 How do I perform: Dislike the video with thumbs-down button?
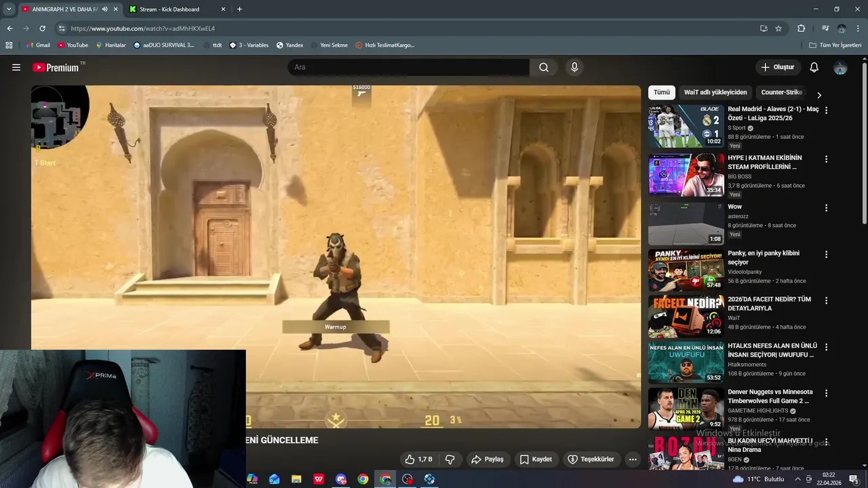click(x=450, y=460)
